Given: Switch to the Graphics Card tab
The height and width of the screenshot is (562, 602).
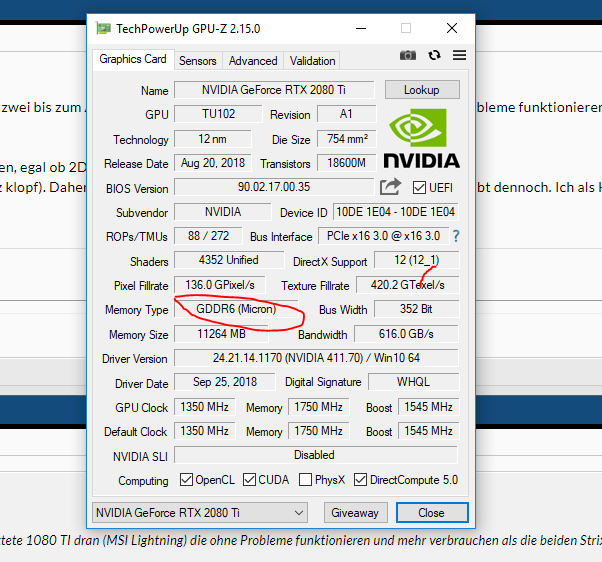Looking at the screenshot, I should click(x=133, y=59).
